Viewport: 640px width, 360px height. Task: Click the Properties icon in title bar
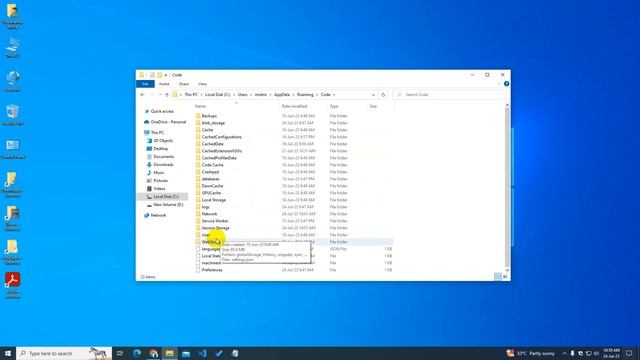152,75
